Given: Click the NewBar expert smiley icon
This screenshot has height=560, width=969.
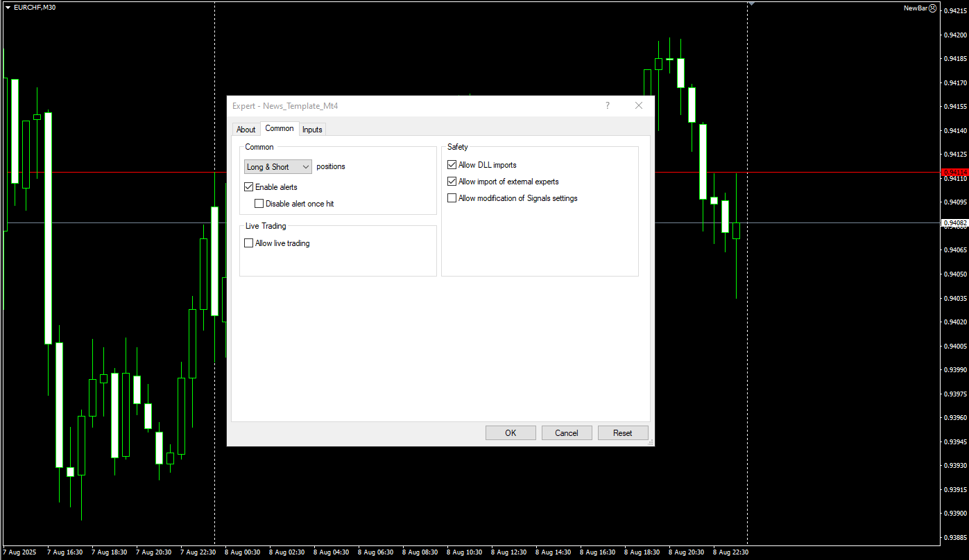Looking at the screenshot, I should click(x=933, y=8).
